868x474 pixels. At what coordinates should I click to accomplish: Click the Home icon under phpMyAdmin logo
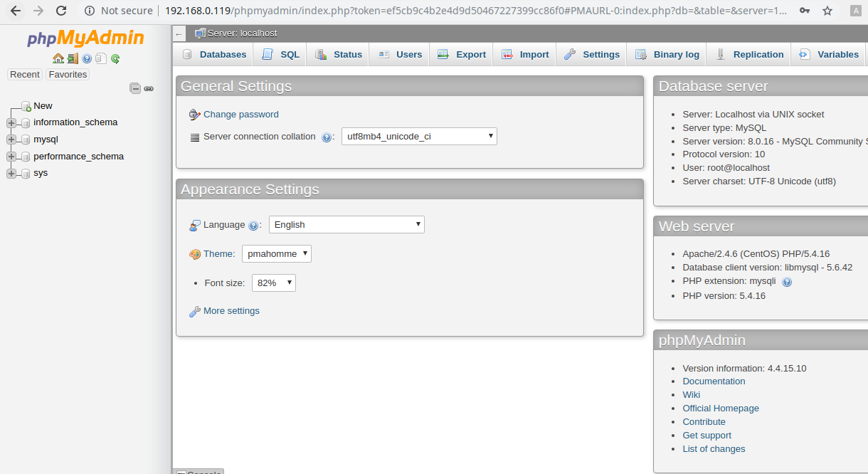pos(58,58)
